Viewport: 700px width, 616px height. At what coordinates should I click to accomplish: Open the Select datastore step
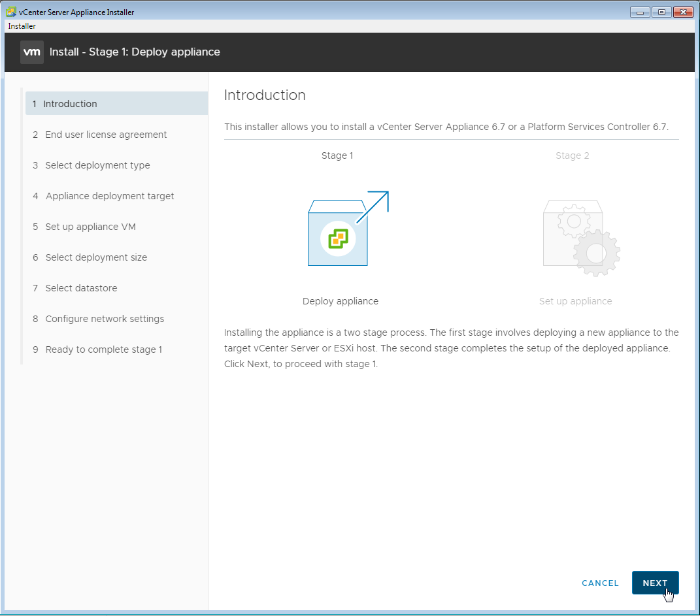(x=81, y=288)
